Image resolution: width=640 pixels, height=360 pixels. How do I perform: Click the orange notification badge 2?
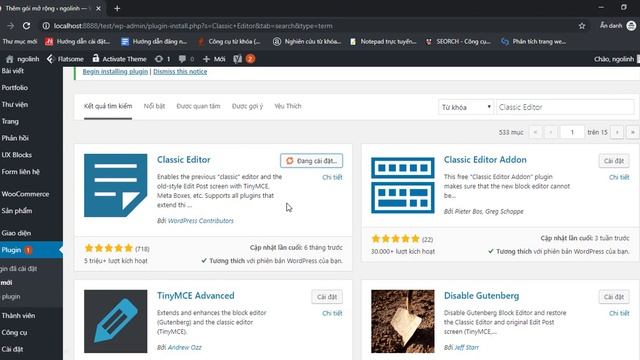(250, 59)
